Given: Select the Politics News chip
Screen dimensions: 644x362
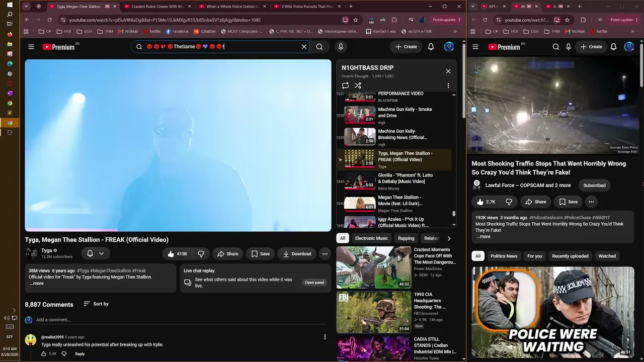Looking at the screenshot, I should (x=504, y=256).
